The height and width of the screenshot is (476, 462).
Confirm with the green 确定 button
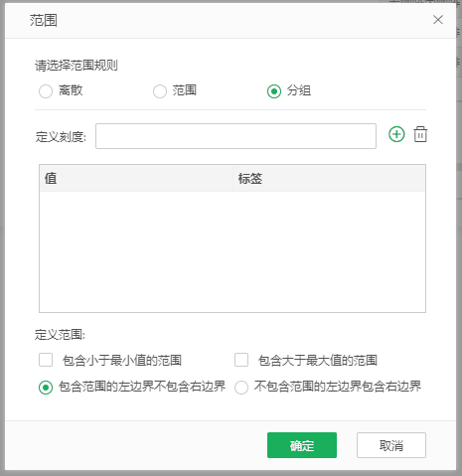[302, 445]
